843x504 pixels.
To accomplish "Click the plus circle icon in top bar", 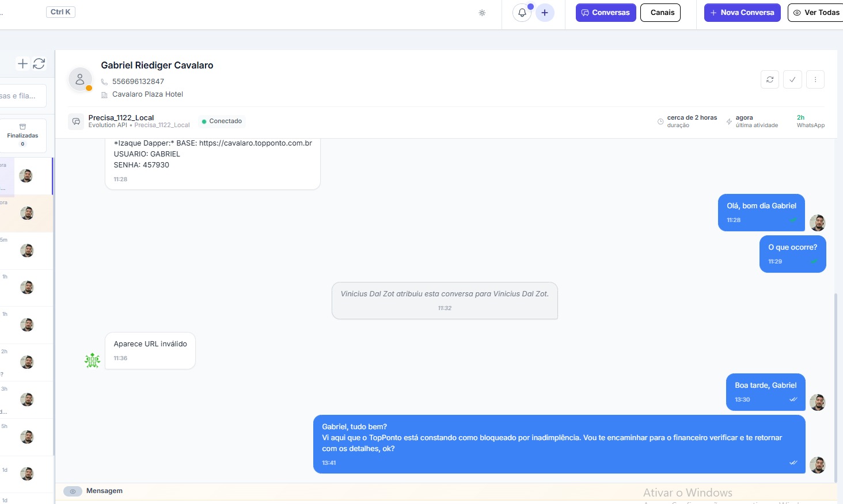I will [545, 13].
